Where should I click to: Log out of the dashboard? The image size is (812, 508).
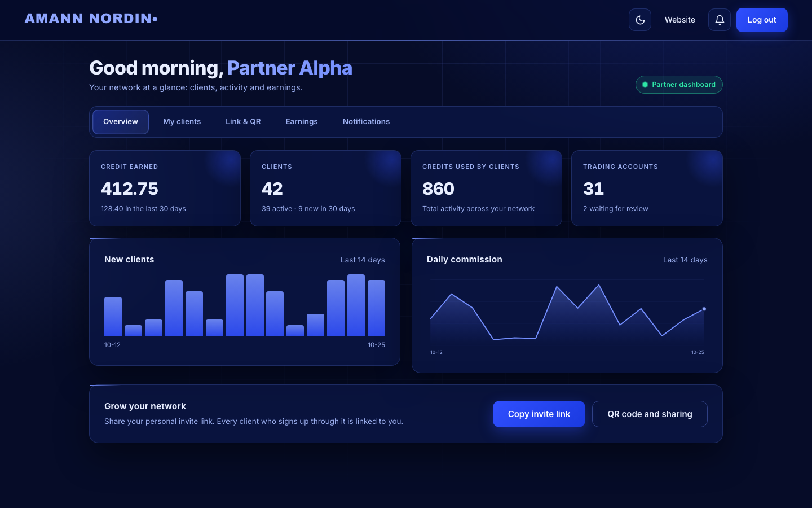[762, 20]
